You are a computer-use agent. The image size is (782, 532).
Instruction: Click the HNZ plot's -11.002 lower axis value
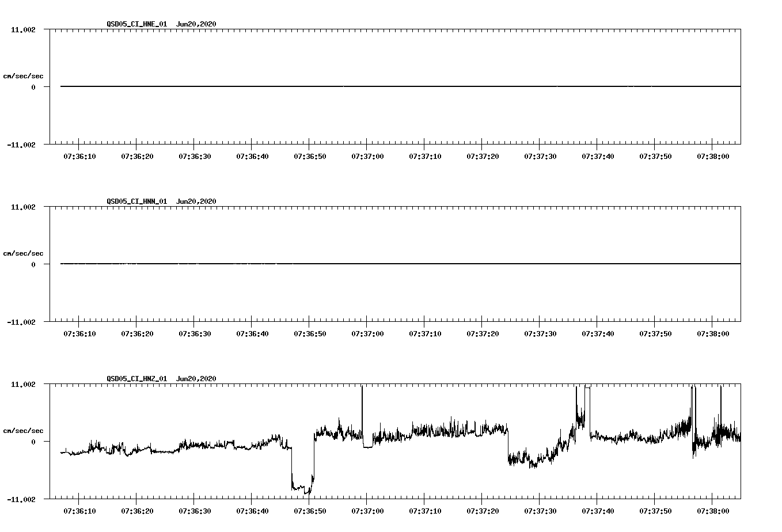[x=21, y=500]
